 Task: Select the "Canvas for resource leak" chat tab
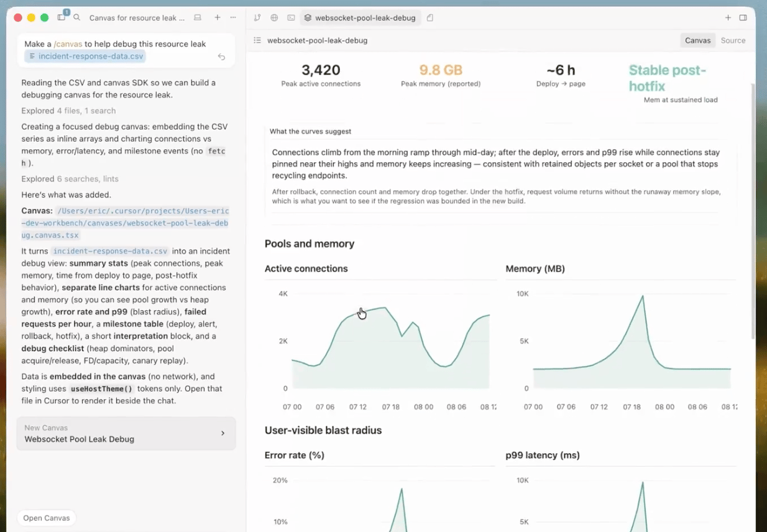(137, 18)
